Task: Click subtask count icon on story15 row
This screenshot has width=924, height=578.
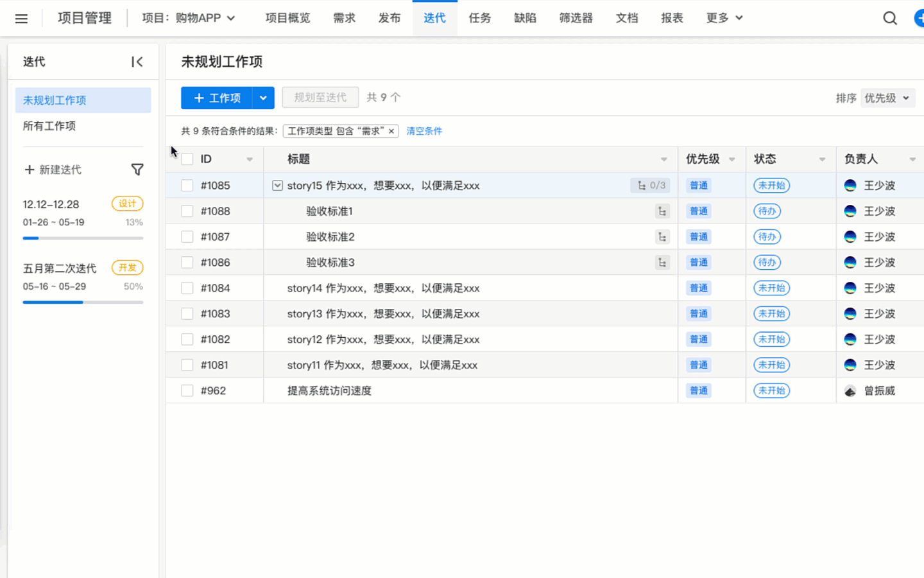Action: click(650, 186)
